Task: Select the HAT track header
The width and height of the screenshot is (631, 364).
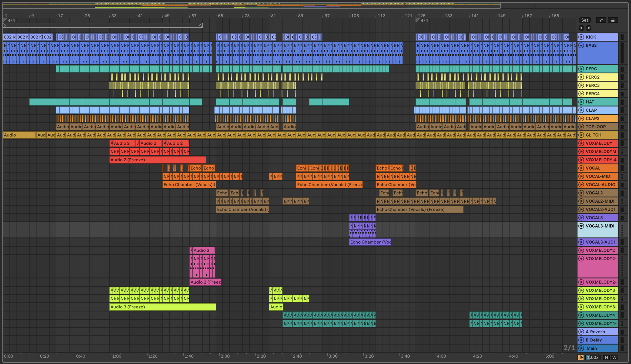Action: (600, 102)
